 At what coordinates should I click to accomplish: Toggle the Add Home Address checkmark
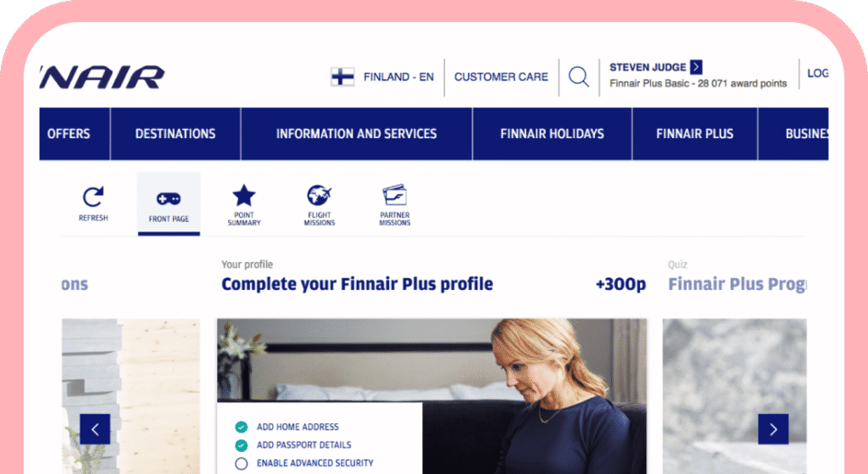point(241,427)
